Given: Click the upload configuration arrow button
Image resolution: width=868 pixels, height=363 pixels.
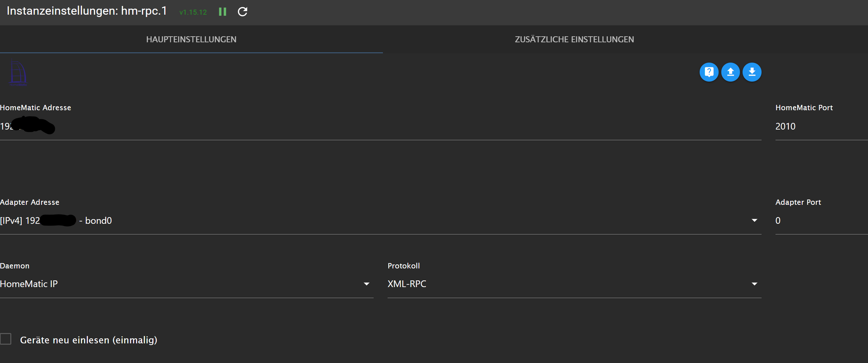Looking at the screenshot, I should tap(730, 72).
